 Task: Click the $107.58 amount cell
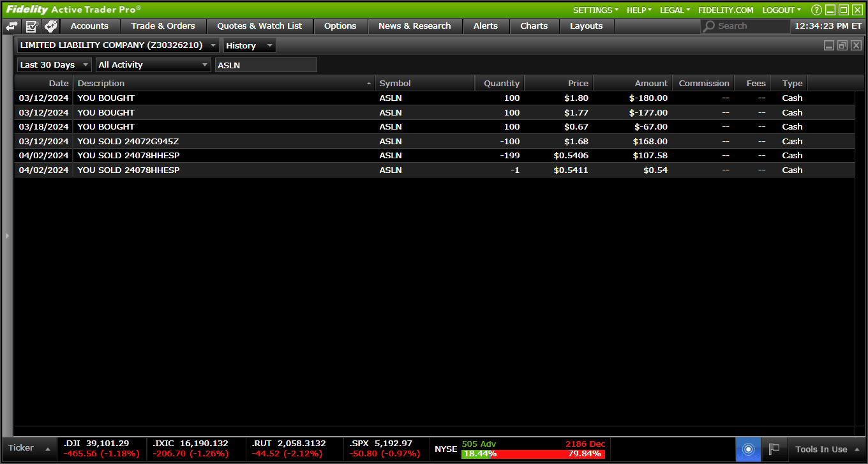(650, 156)
